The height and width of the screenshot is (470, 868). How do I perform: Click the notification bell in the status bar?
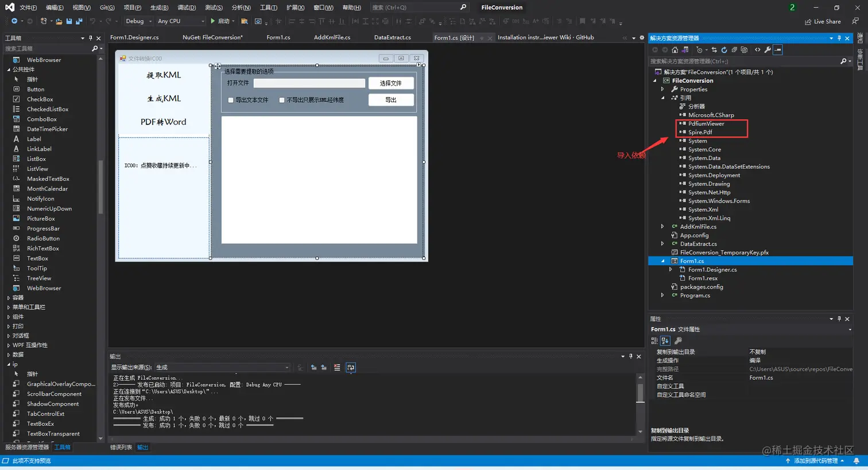pos(856,461)
